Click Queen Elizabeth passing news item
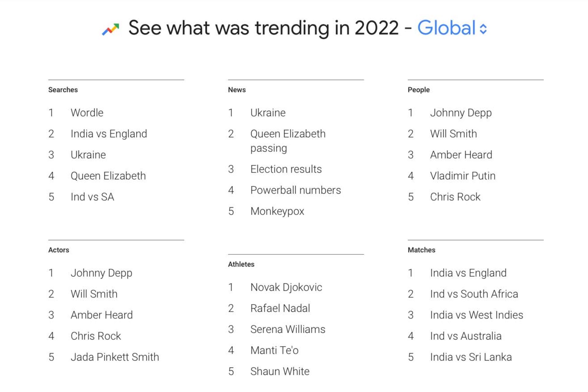 pos(288,141)
